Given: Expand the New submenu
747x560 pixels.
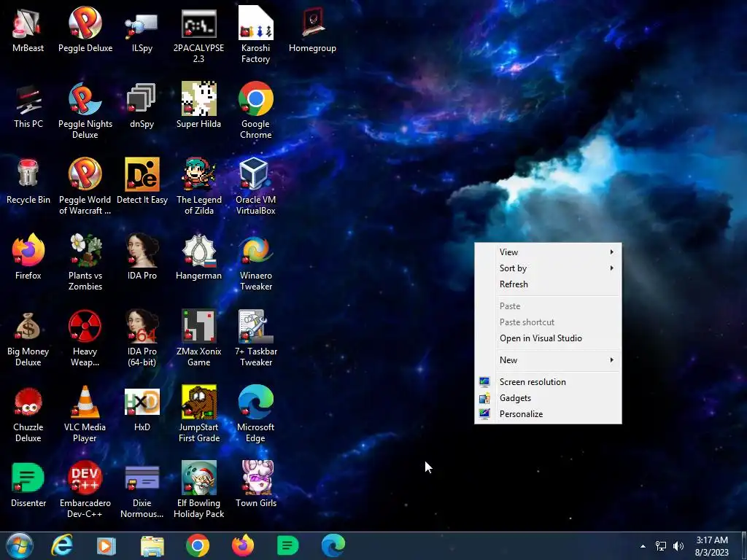Looking at the screenshot, I should tap(548, 360).
